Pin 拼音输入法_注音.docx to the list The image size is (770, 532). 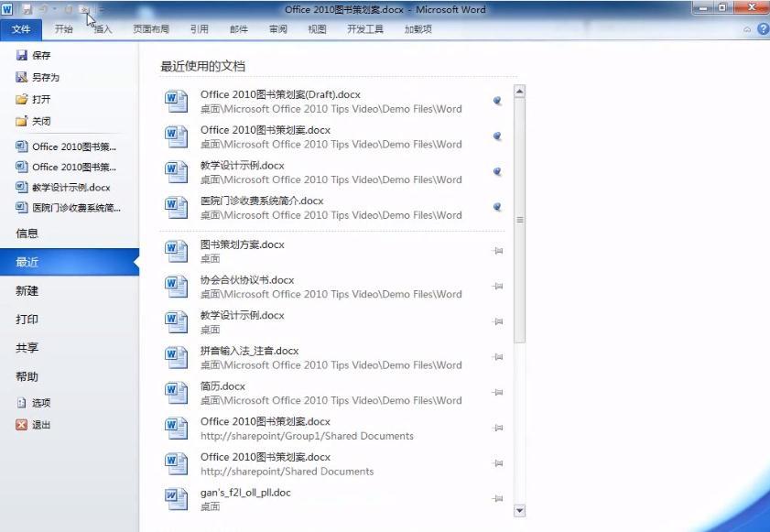(x=497, y=357)
